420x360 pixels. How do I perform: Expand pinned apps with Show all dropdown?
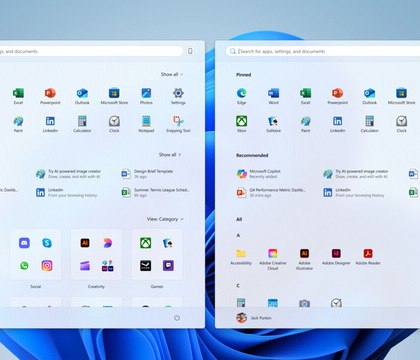(x=172, y=74)
